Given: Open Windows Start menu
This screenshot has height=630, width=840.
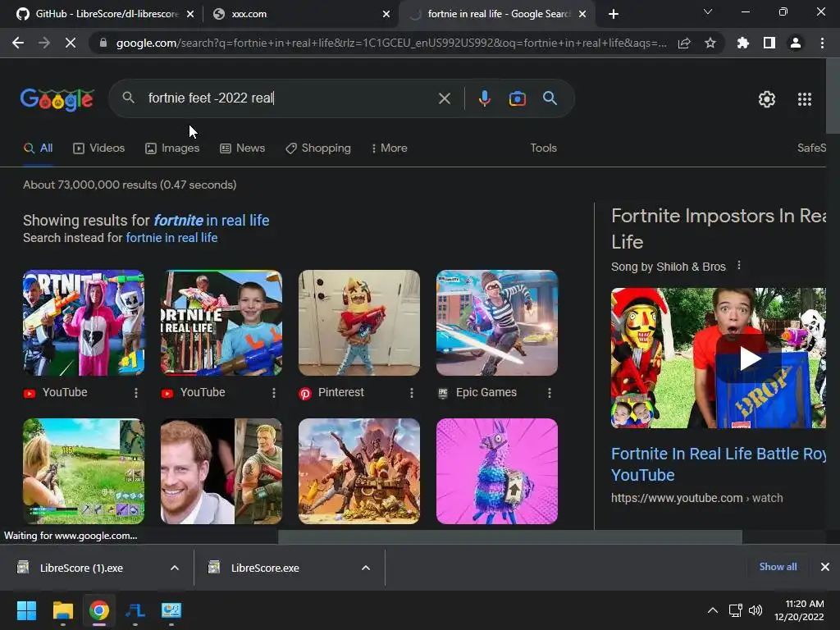Looking at the screenshot, I should 26,610.
